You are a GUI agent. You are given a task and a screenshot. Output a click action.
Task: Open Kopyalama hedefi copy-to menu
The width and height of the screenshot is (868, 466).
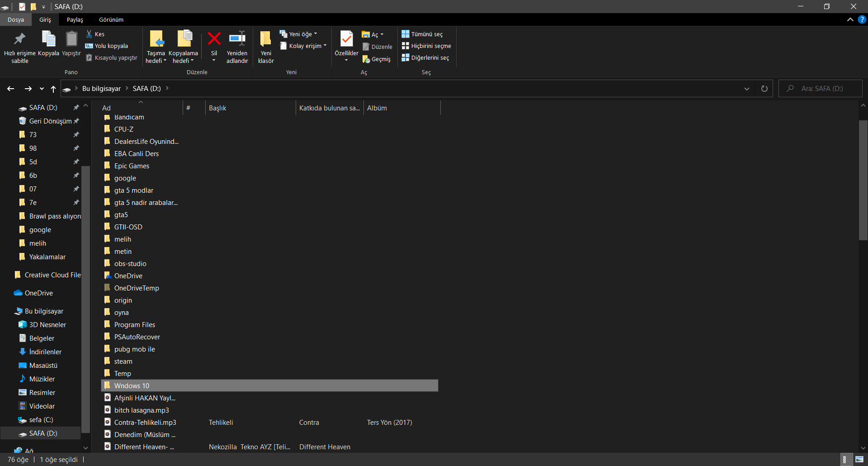click(183, 47)
